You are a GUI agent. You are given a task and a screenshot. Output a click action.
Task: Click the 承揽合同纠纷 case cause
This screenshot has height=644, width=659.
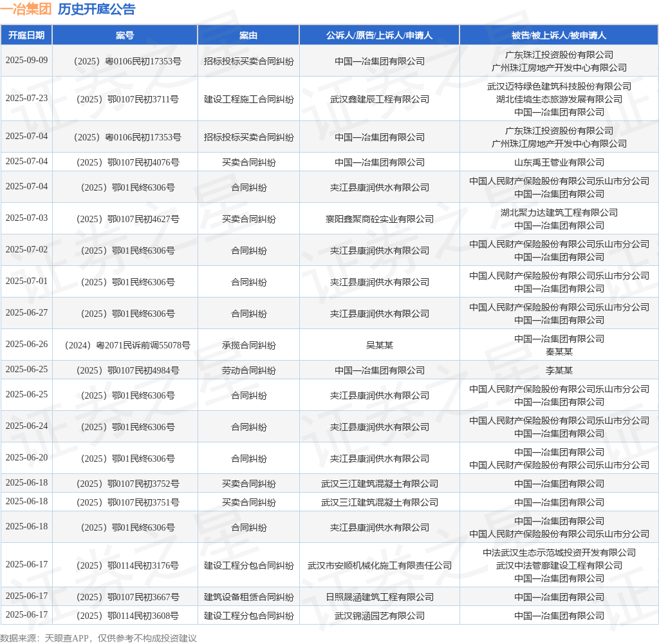[249, 345]
